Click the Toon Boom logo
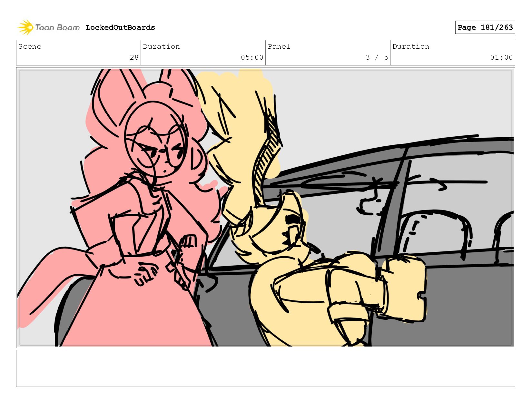The height and width of the screenshot is (411, 532). (x=48, y=27)
